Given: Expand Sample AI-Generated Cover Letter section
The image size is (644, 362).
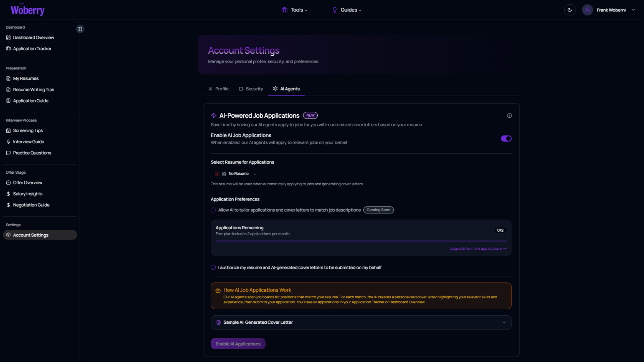Looking at the screenshot, I should point(361,322).
